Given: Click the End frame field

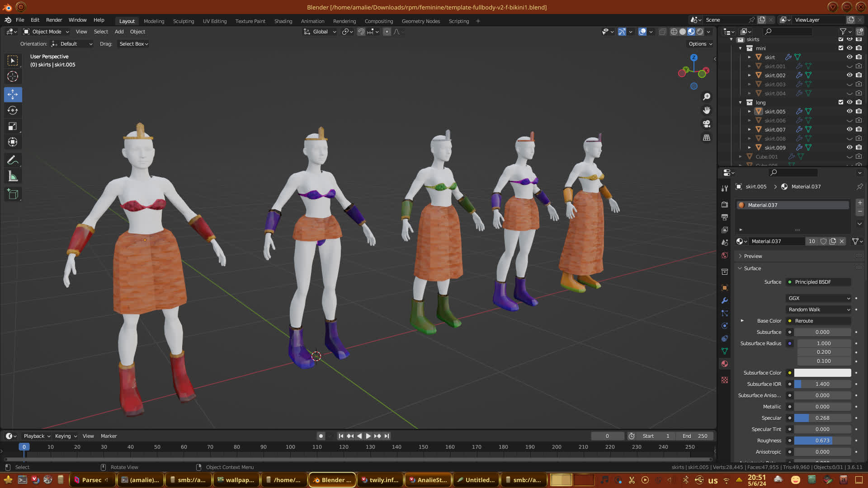Looking at the screenshot, I should coord(695,436).
